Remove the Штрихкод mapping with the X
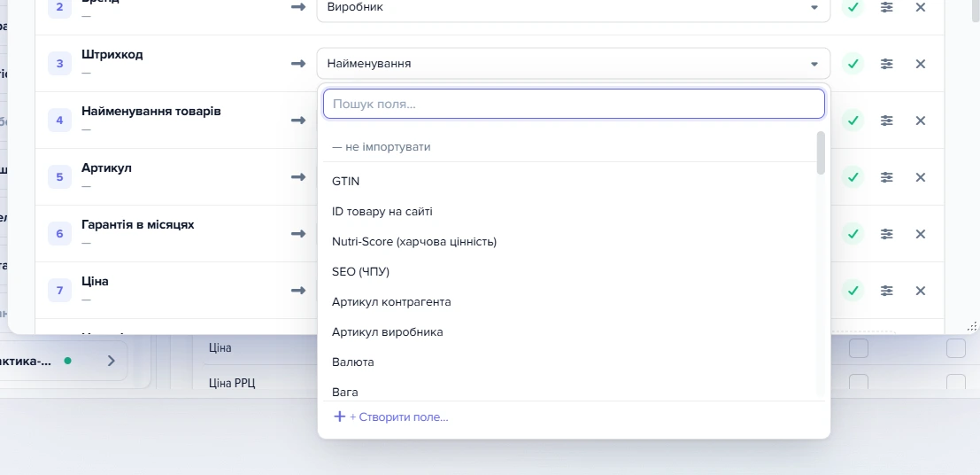This screenshot has height=475, width=980. pyautogui.click(x=920, y=63)
